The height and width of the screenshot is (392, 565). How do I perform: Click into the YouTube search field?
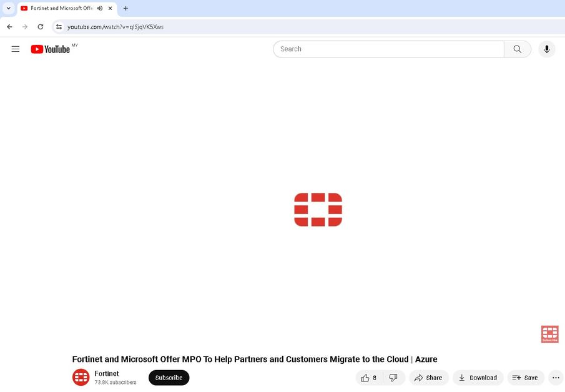pyautogui.click(x=388, y=49)
